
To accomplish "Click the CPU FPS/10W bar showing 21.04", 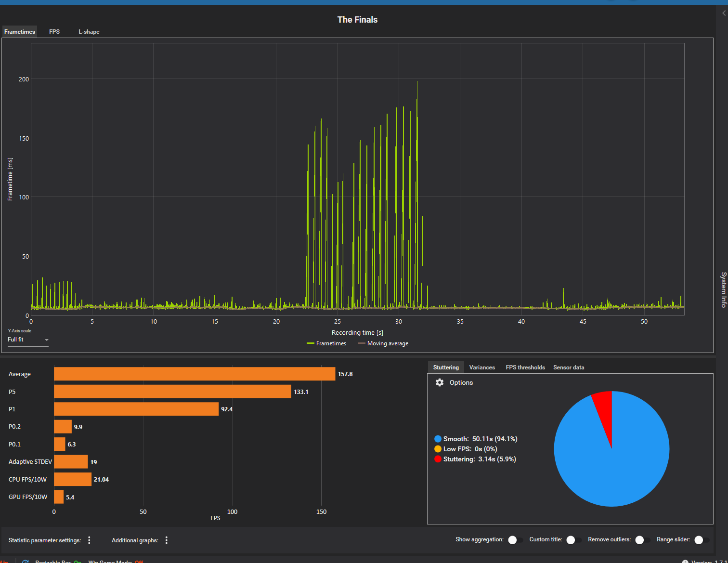I will (x=73, y=479).
